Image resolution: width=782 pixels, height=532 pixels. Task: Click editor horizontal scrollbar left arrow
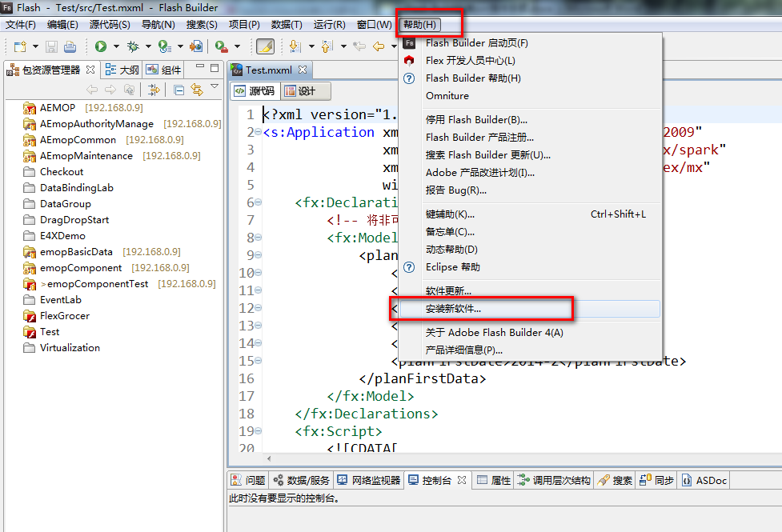coord(269,458)
